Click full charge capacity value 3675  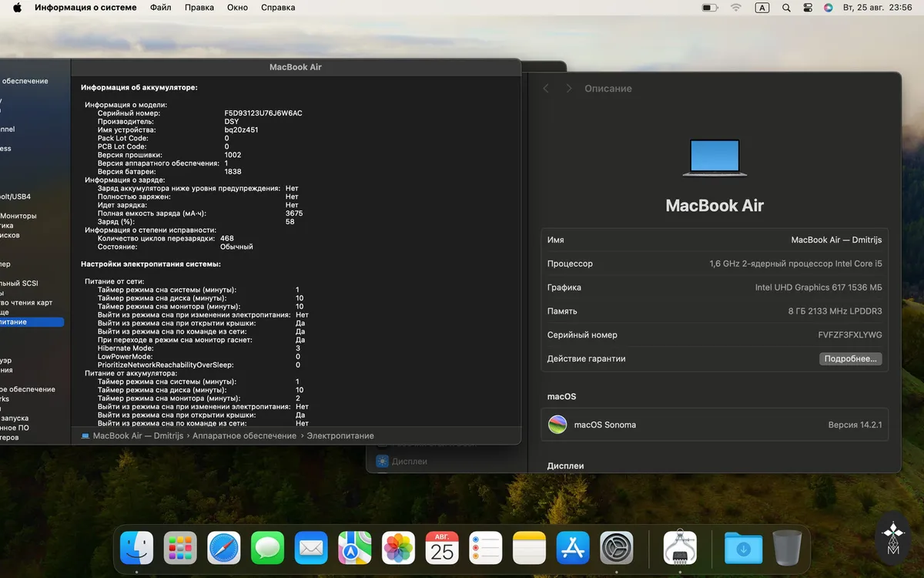click(x=294, y=213)
